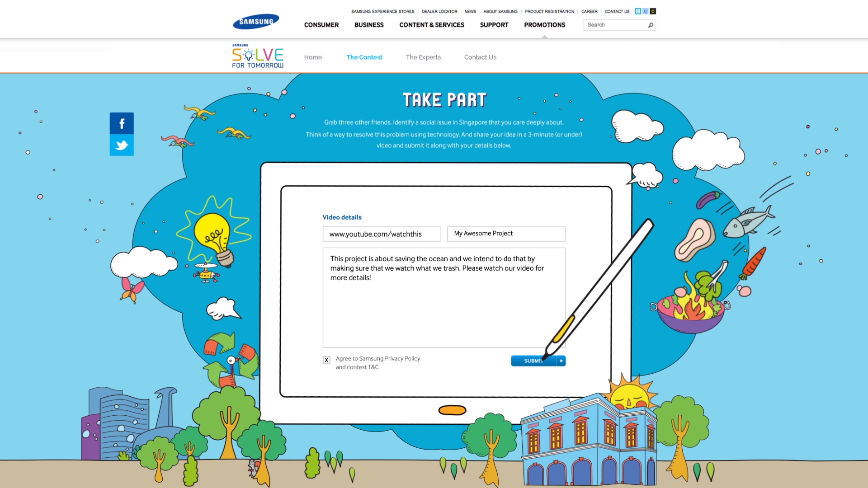The image size is (868, 488).
Task: Navigate to The Experts tab
Action: coord(423,57)
